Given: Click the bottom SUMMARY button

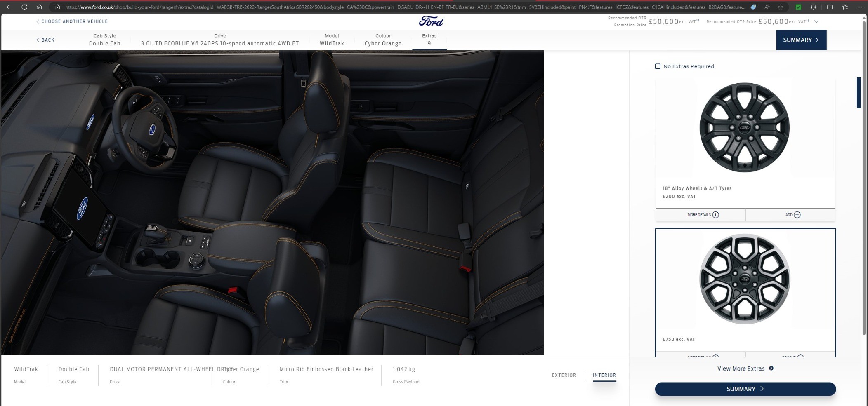Looking at the screenshot, I should 745,389.
